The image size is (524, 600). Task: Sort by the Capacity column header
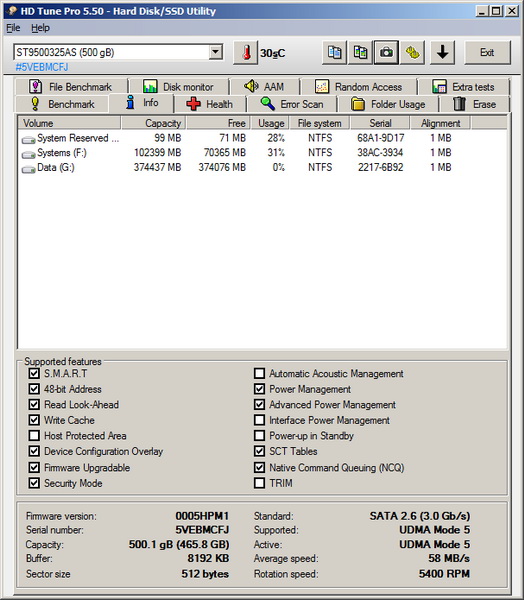pyautogui.click(x=153, y=123)
